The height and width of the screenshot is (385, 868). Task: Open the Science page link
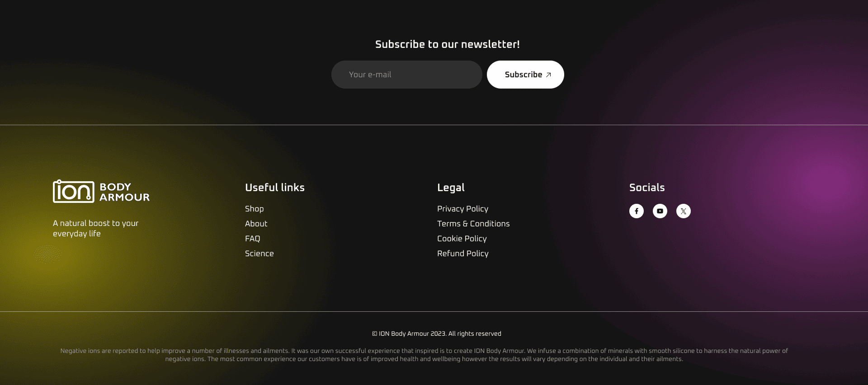click(x=259, y=254)
